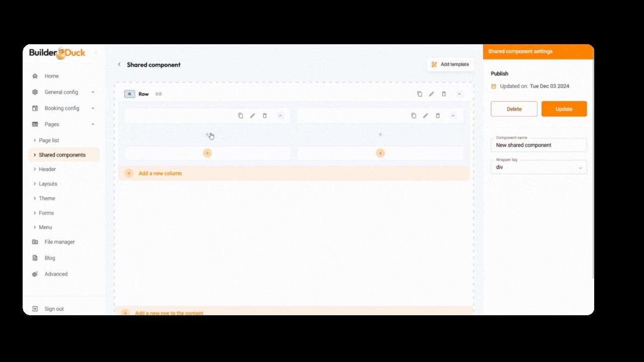
Task: Click the gray plus in right column
Action: pos(380,135)
